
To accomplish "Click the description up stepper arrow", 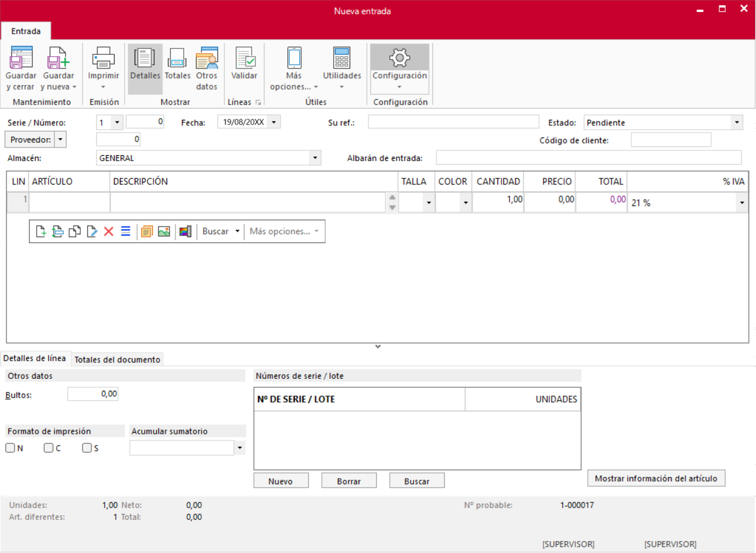I will (392, 198).
